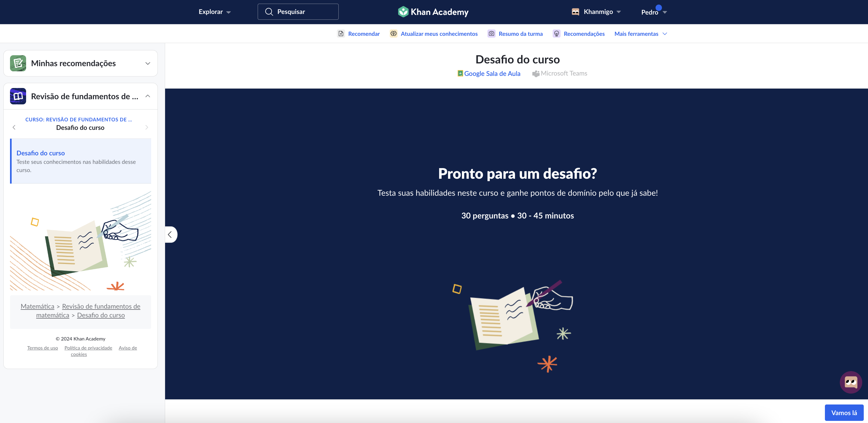Open the Termos de uso link
This screenshot has width=868, height=423.
pyautogui.click(x=42, y=348)
